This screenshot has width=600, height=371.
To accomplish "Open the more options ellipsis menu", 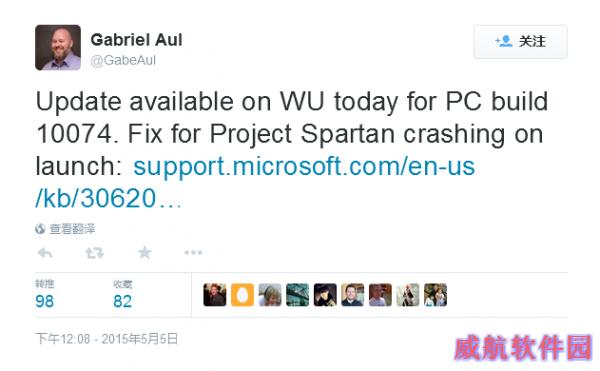I will tap(193, 252).
